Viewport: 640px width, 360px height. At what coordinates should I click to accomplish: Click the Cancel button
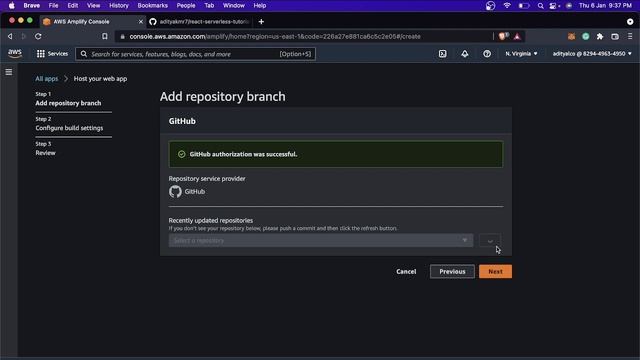[x=406, y=271]
